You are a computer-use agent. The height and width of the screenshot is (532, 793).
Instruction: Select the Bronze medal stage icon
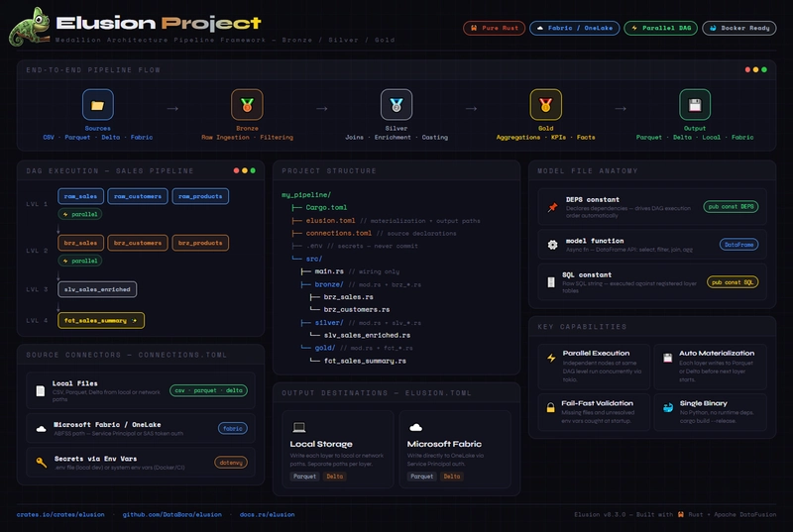(247, 104)
